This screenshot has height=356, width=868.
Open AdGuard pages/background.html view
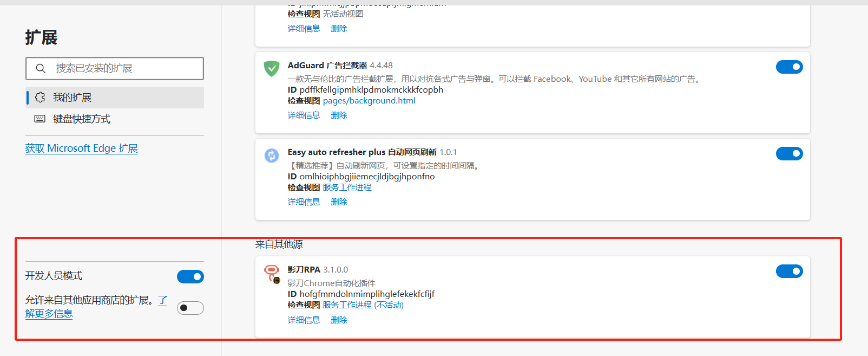369,101
